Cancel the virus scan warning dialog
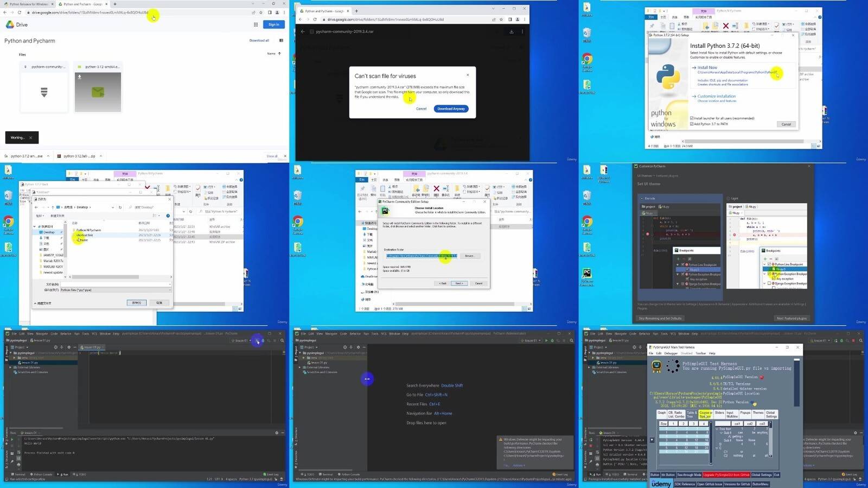868x488 pixels. pos(421,109)
